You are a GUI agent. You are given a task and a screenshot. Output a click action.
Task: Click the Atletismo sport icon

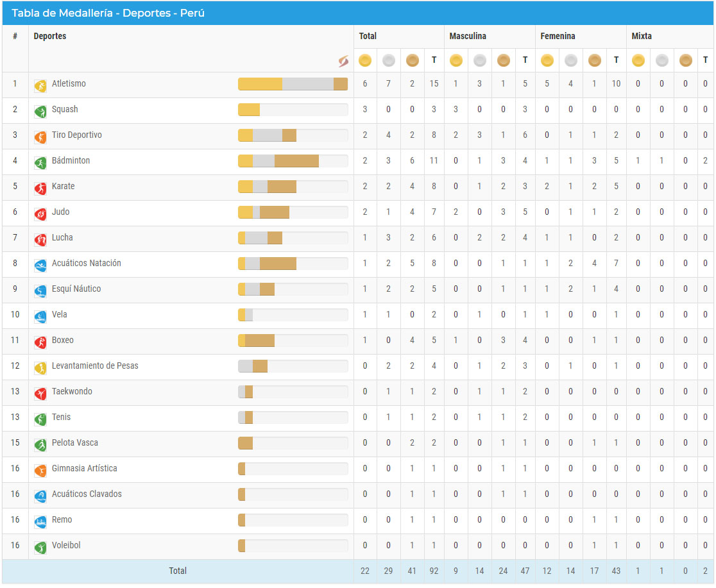[x=40, y=85]
